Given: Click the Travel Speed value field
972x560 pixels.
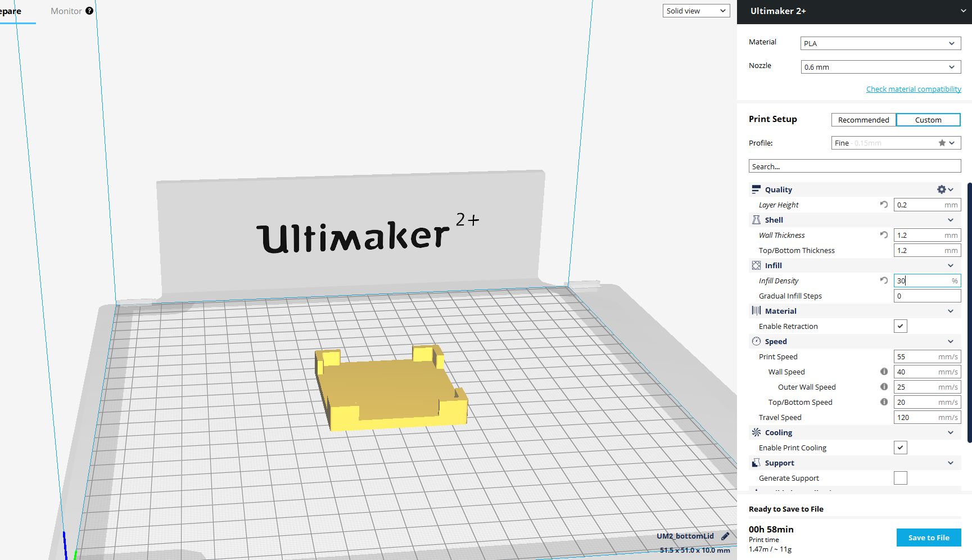Looking at the screenshot, I should point(927,417).
